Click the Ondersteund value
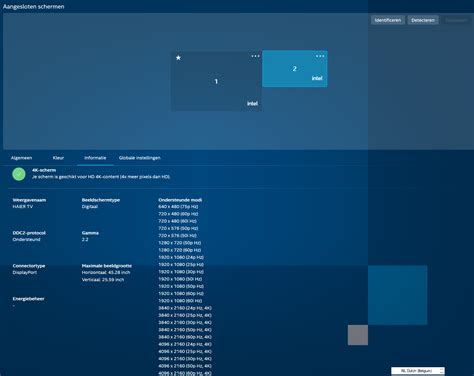Viewport: 474px width, 376px height. [x=26, y=239]
